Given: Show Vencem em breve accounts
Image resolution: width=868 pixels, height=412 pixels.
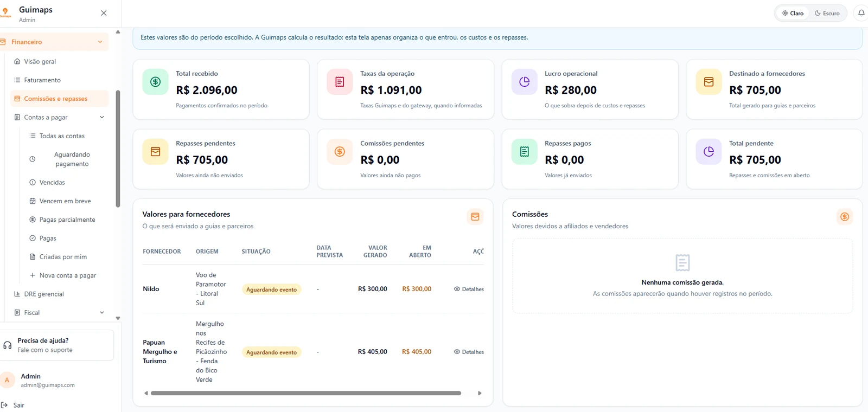Looking at the screenshot, I should (x=67, y=201).
